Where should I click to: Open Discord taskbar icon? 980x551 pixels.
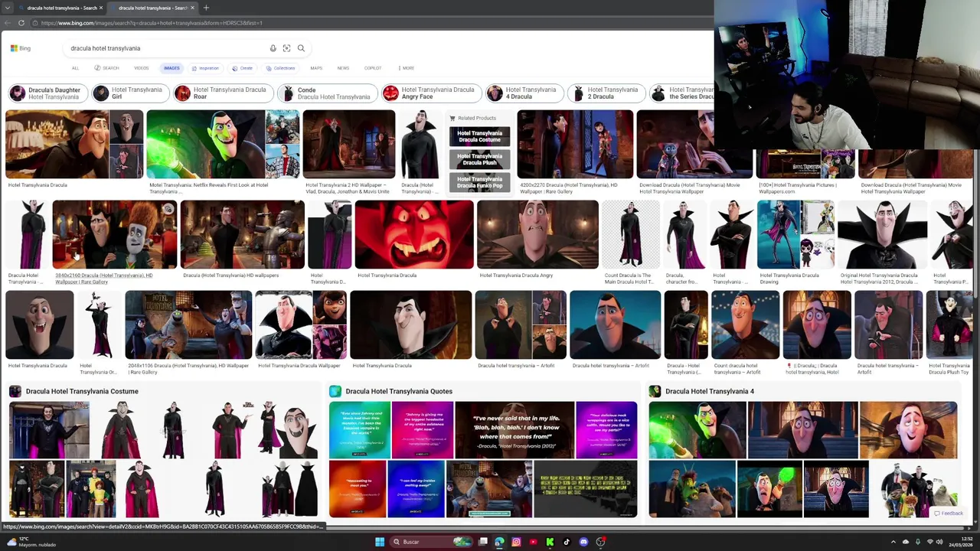tap(583, 542)
